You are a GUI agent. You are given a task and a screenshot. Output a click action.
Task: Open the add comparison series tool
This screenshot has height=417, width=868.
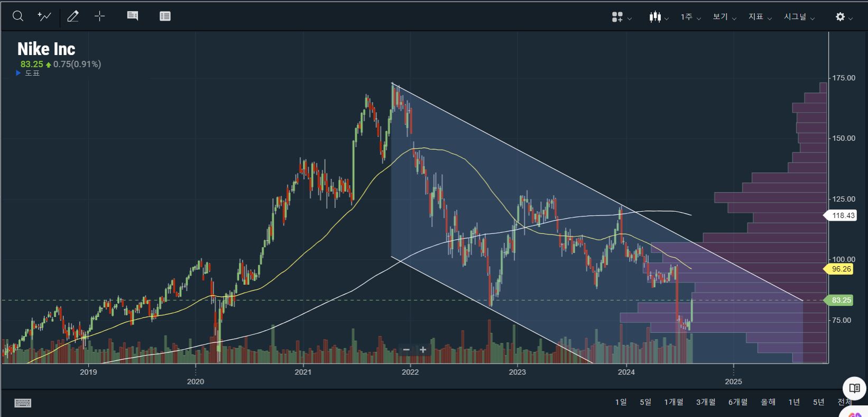point(44,16)
